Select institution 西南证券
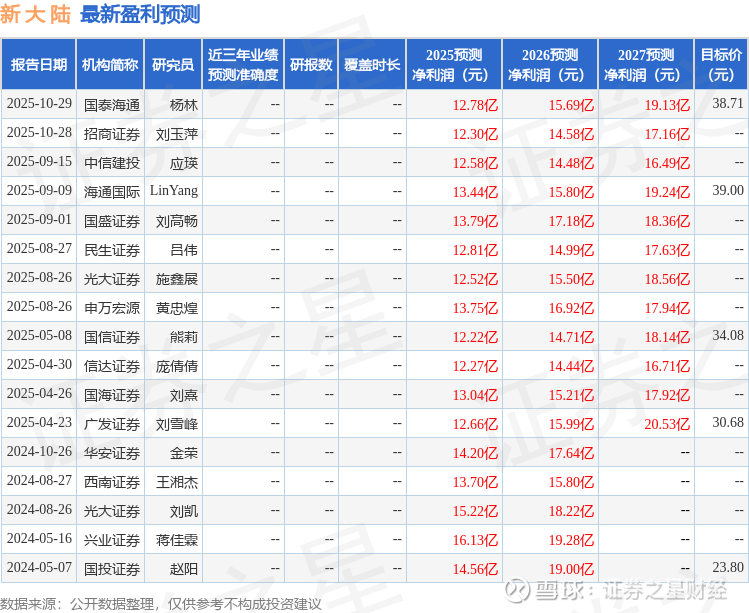Screen dimensions: 749x613 pos(112,482)
